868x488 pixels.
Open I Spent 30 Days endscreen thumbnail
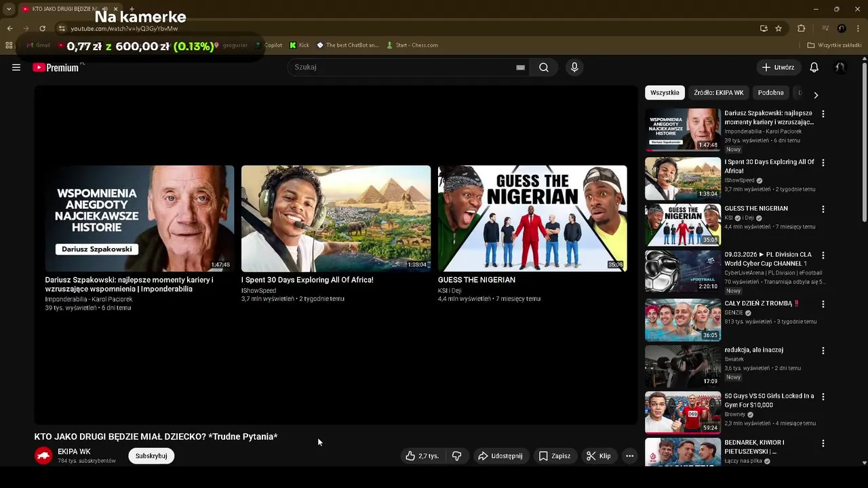point(336,218)
